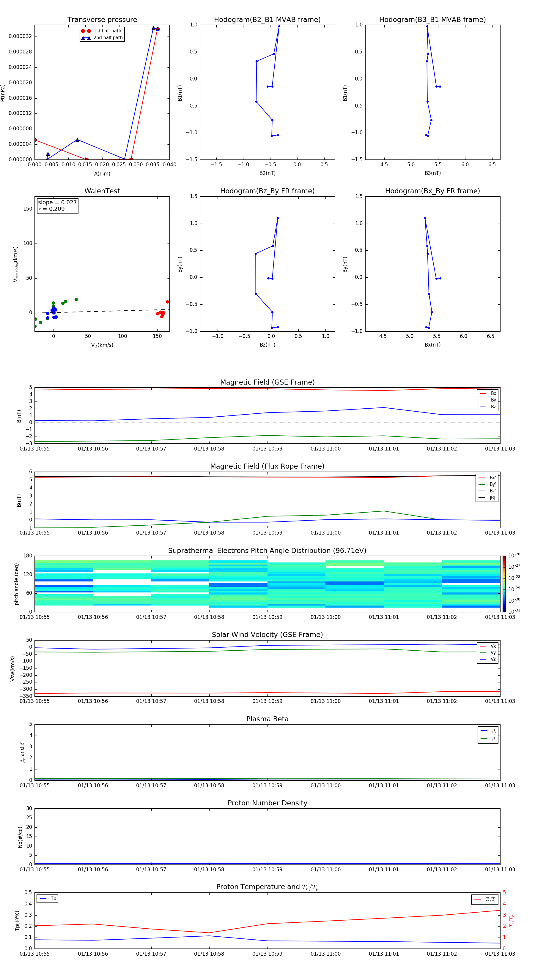Click the "Magnetic Field (Flux Rope Frame)" title
This screenshot has width=535, height=980.
(267, 467)
